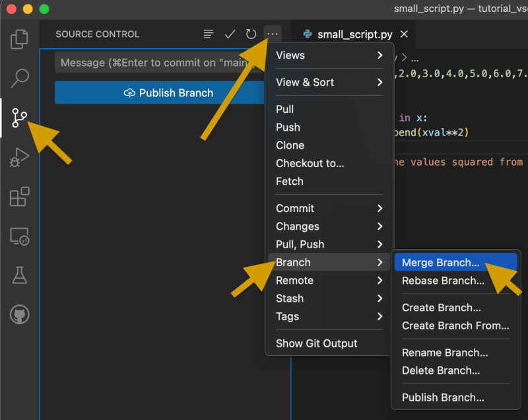Expand the Changes submenu

[329, 227]
